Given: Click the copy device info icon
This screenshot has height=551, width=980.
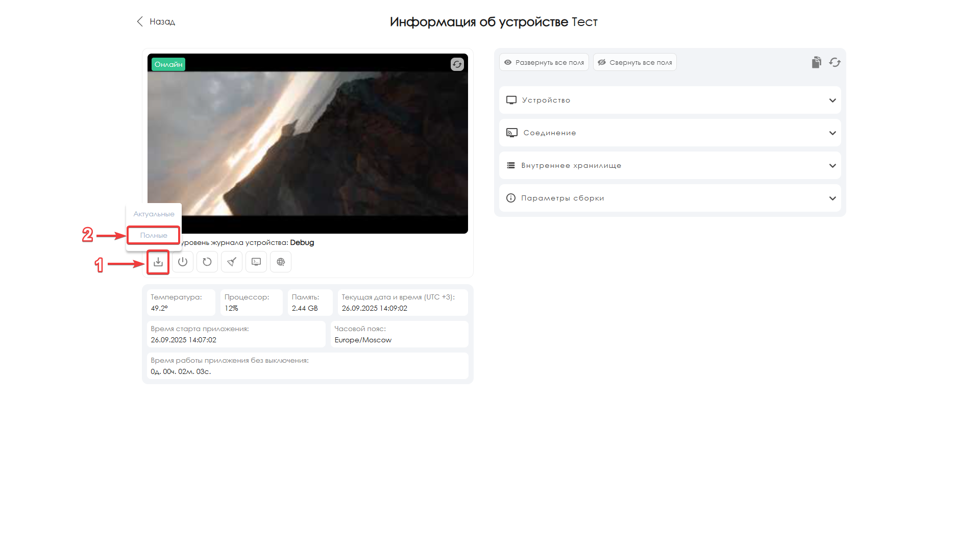Looking at the screenshot, I should click(x=816, y=62).
